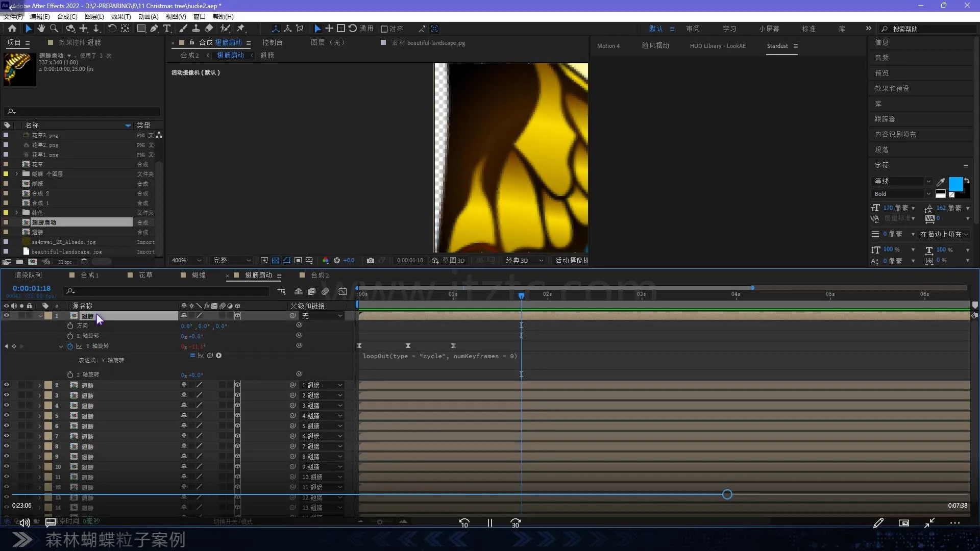The height and width of the screenshot is (551, 980).
Task: Open the 效果和预设 panel
Action: click(x=891, y=88)
